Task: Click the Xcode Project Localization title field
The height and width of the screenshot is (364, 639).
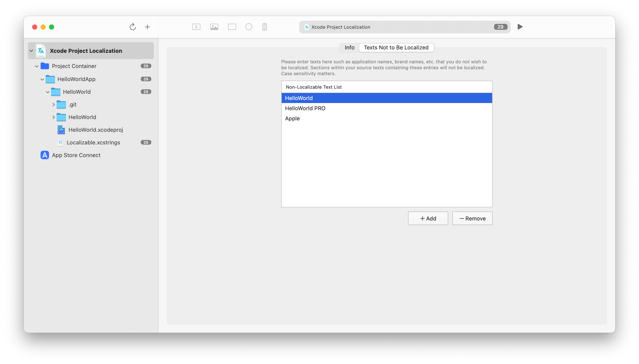Action: point(405,27)
